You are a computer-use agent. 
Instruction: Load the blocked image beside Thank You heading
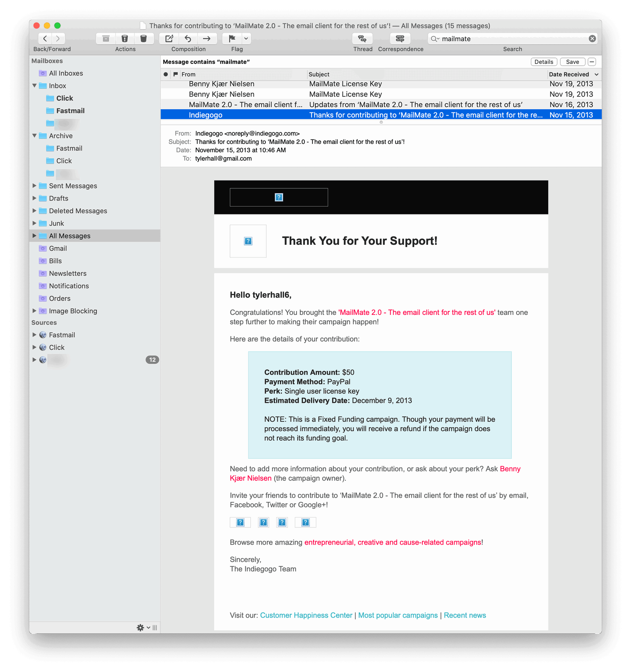(248, 241)
